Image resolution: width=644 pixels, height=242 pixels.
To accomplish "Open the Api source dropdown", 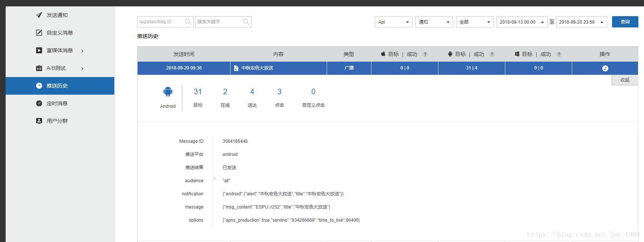I will click(x=394, y=22).
